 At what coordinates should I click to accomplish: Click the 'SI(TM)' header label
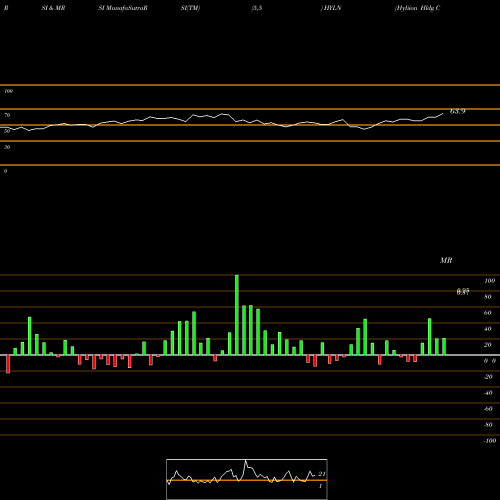pos(190,8)
